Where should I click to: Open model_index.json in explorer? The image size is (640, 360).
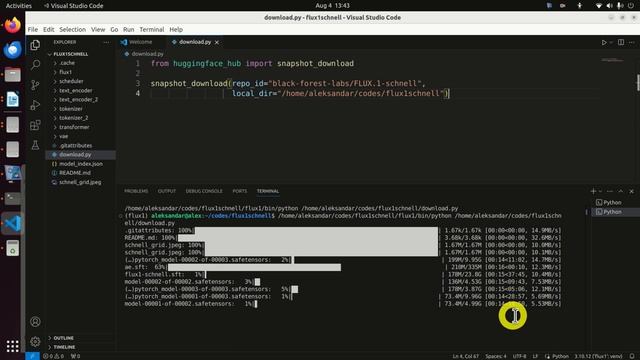coord(80,164)
